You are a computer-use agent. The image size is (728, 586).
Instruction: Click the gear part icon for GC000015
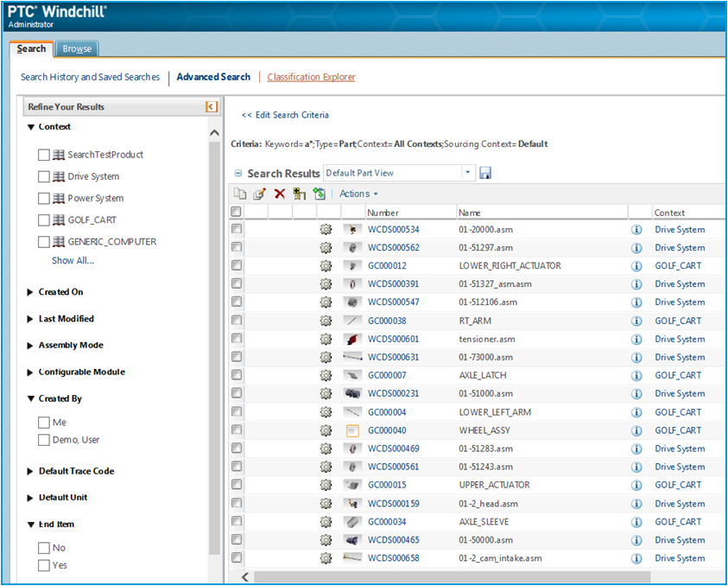pos(326,485)
